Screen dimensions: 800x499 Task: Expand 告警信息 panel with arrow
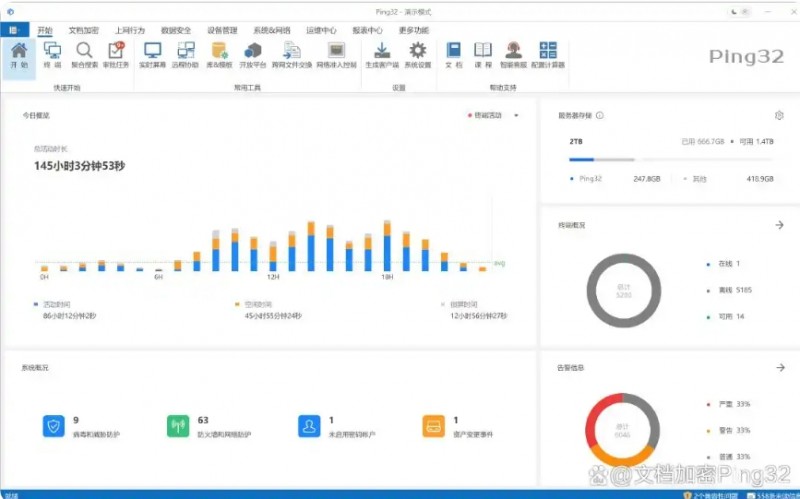779,367
